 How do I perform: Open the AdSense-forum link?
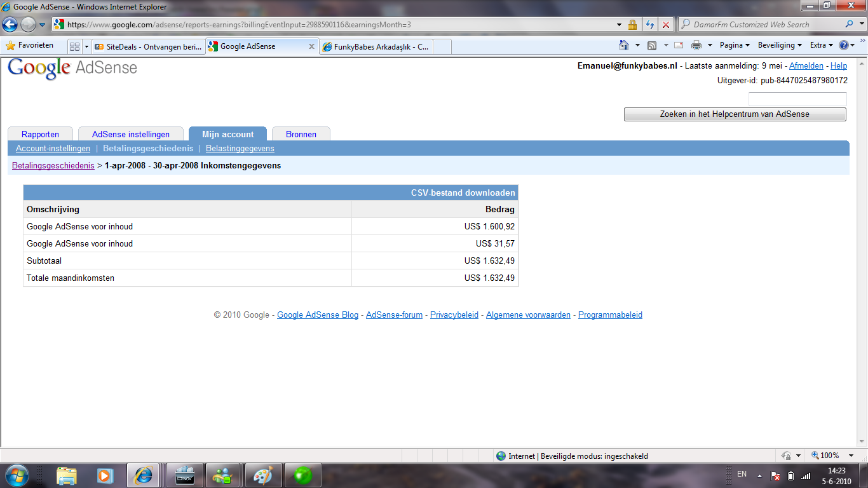click(x=394, y=315)
